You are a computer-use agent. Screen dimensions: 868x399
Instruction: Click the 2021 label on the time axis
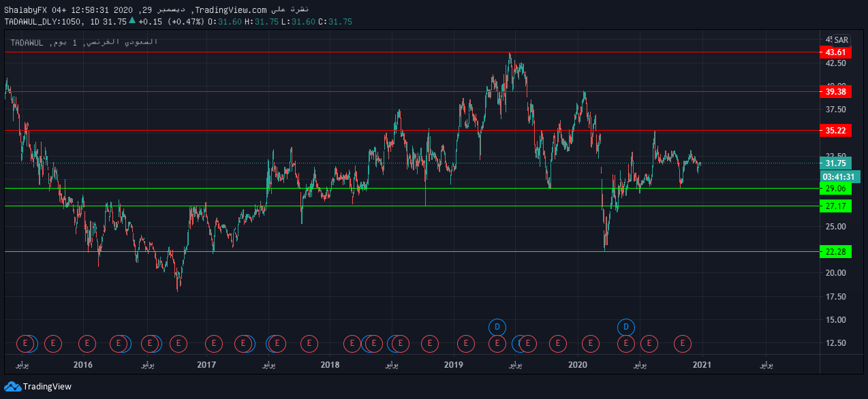tap(702, 365)
